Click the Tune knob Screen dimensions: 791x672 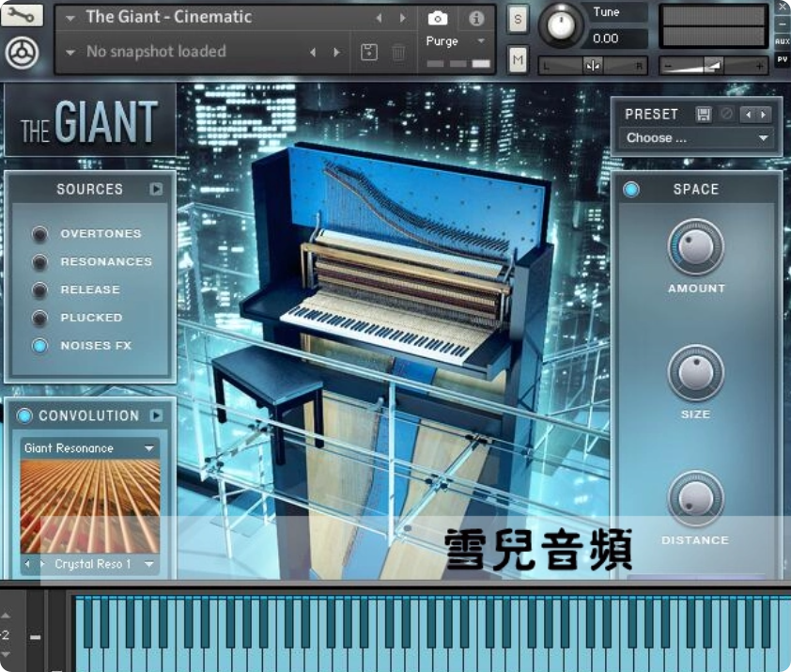pyautogui.click(x=561, y=24)
